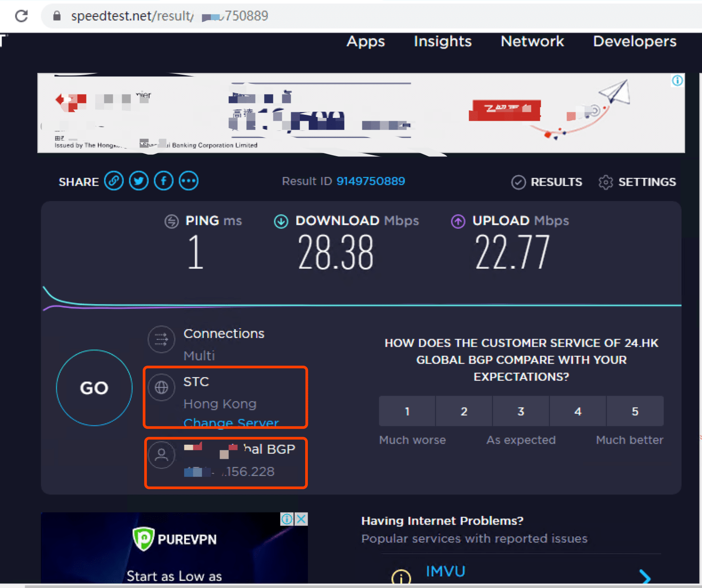Image resolution: width=702 pixels, height=588 pixels.
Task: Copy result link via share link icon
Action: pyautogui.click(x=114, y=181)
